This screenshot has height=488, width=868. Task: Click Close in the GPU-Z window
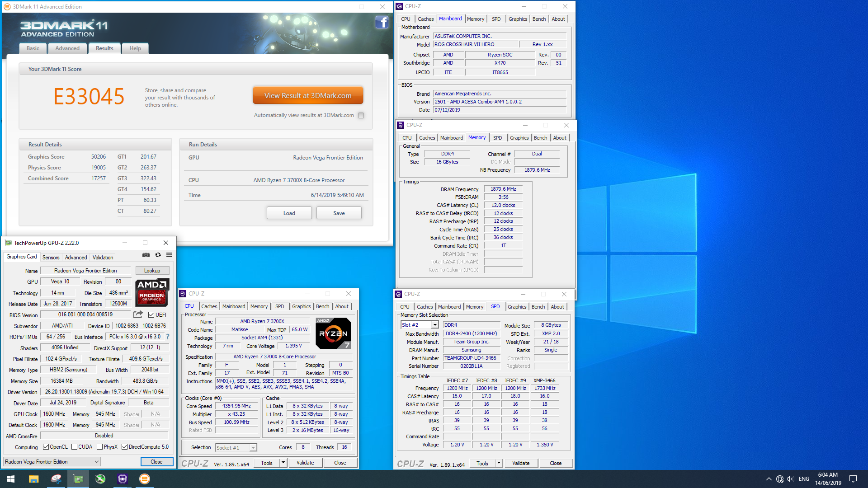pyautogui.click(x=157, y=462)
